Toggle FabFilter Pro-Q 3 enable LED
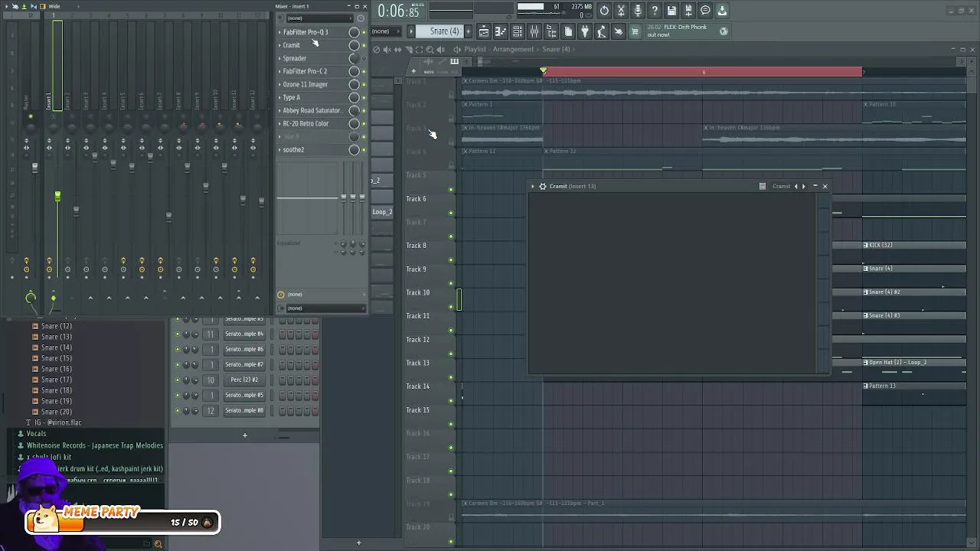This screenshot has height=551, width=980. point(364,32)
